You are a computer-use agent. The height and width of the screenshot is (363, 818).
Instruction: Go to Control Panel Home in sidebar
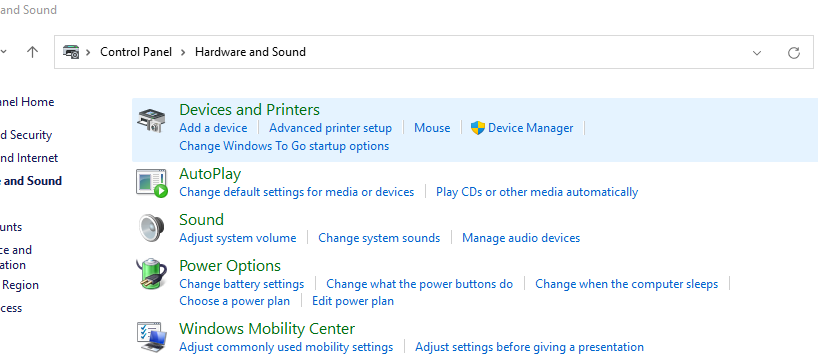tap(27, 102)
